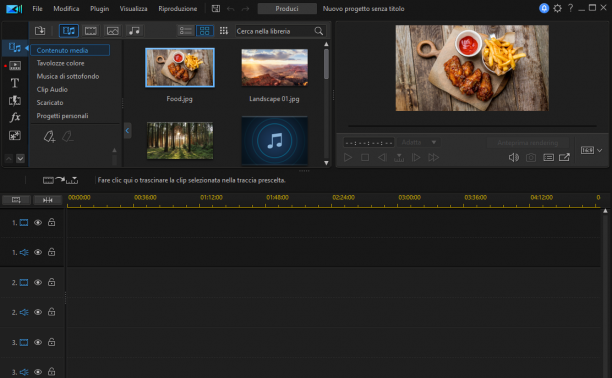Click the Stop button in preview
Image resolution: width=612 pixels, height=378 pixels.
click(x=365, y=157)
